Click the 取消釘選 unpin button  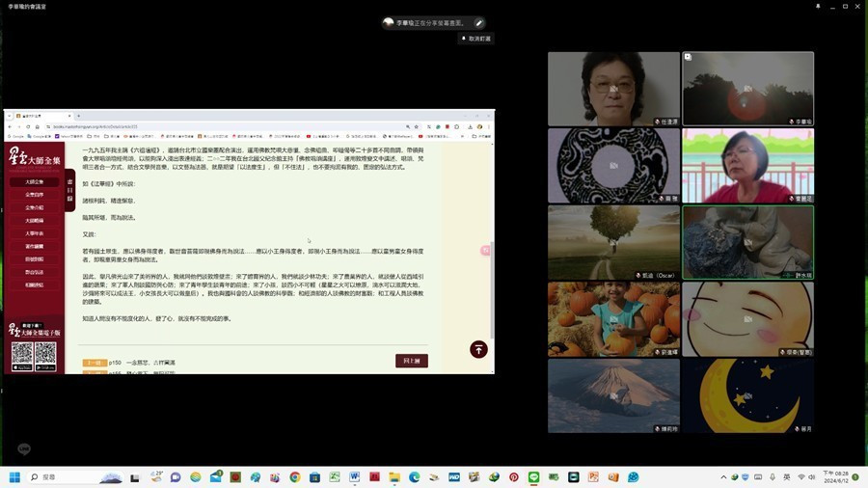(475, 39)
